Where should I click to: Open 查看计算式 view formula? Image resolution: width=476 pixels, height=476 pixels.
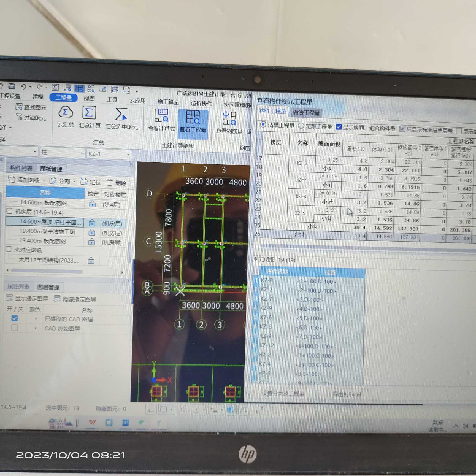(x=161, y=120)
